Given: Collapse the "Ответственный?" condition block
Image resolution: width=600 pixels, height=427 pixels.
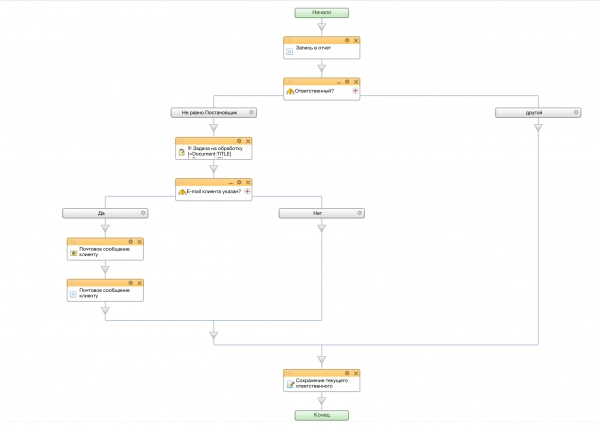Looking at the screenshot, I should [339, 81].
